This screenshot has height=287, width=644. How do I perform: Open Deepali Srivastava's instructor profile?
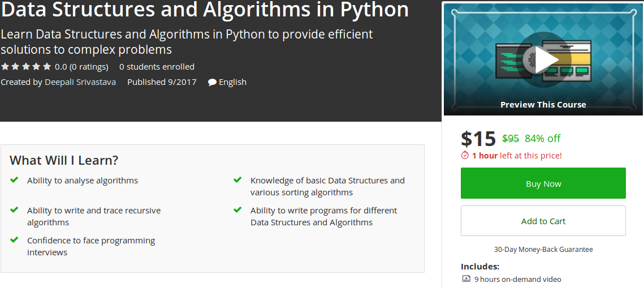click(80, 82)
